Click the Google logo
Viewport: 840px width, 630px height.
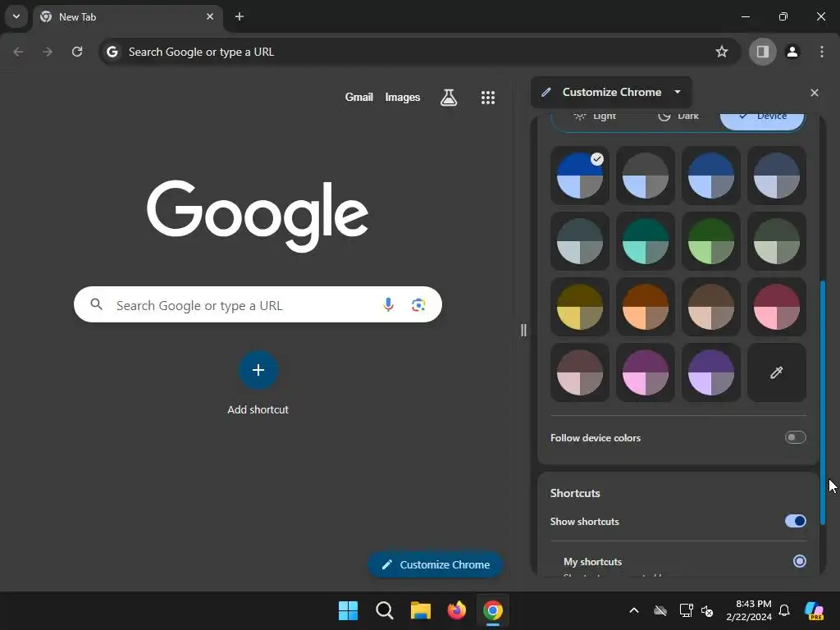coord(257,216)
